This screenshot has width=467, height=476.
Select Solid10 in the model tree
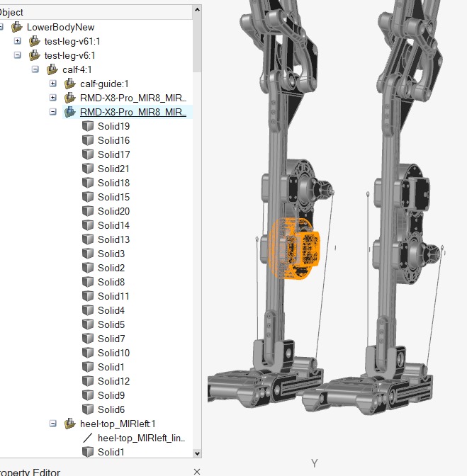coord(113,353)
